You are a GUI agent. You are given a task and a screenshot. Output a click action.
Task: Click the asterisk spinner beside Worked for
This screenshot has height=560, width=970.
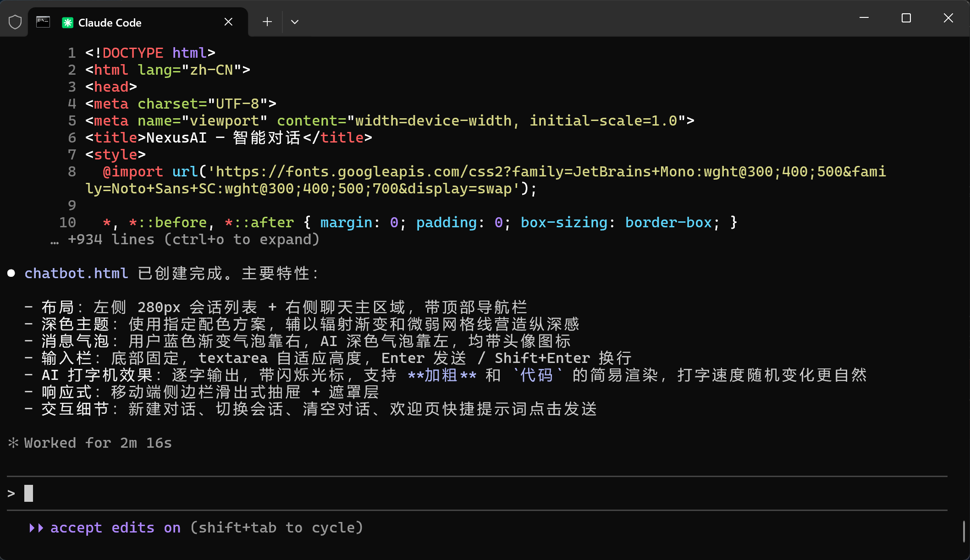click(13, 443)
